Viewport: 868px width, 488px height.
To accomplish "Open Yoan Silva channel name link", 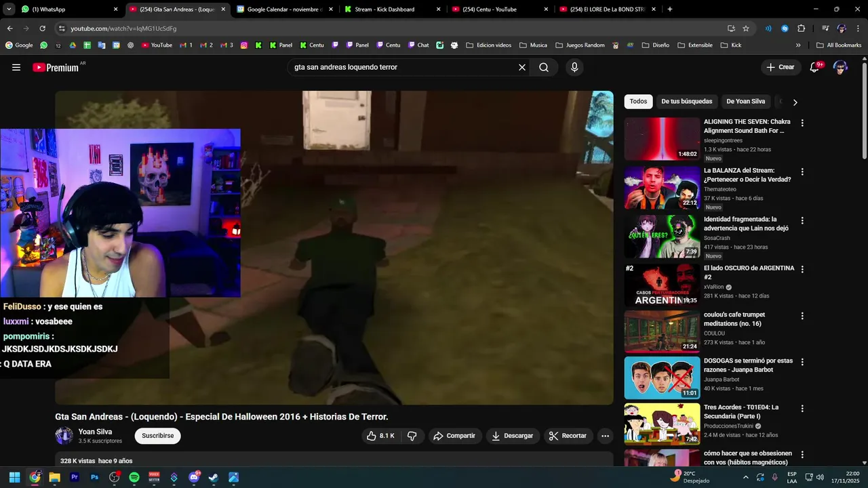I will tap(95, 432).
